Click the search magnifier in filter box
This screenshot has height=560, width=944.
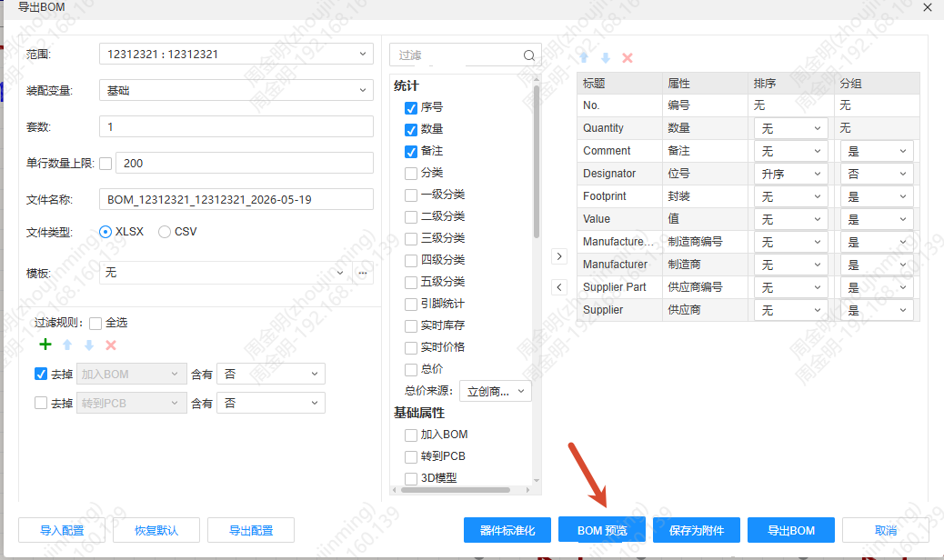click(x=528, y=55)
